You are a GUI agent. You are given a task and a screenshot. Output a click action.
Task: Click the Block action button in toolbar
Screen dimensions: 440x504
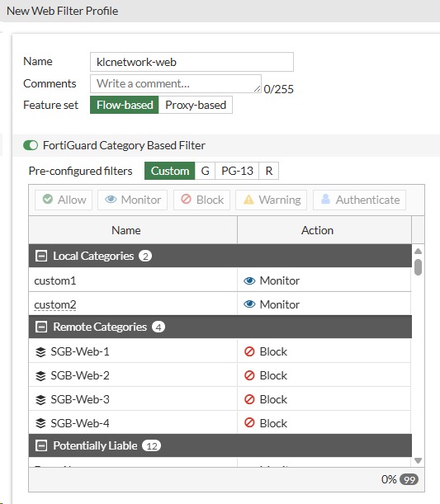(x=201, y=200)
